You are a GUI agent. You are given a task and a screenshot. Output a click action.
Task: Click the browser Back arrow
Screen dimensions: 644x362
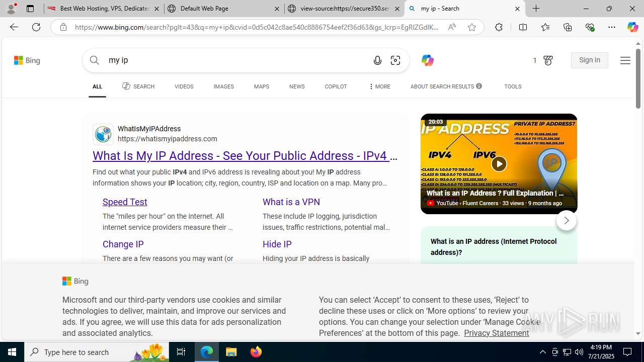[x=14, y=27]
